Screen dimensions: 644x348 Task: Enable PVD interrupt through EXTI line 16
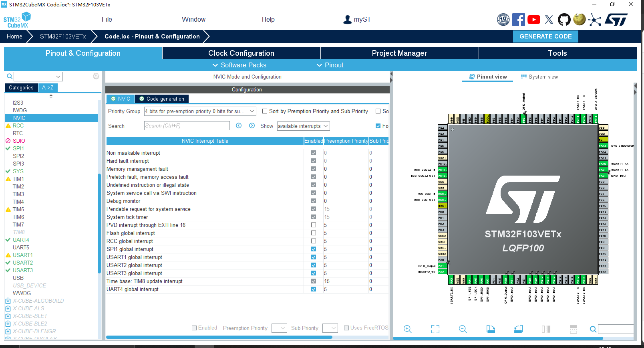[x=314, y=225]
